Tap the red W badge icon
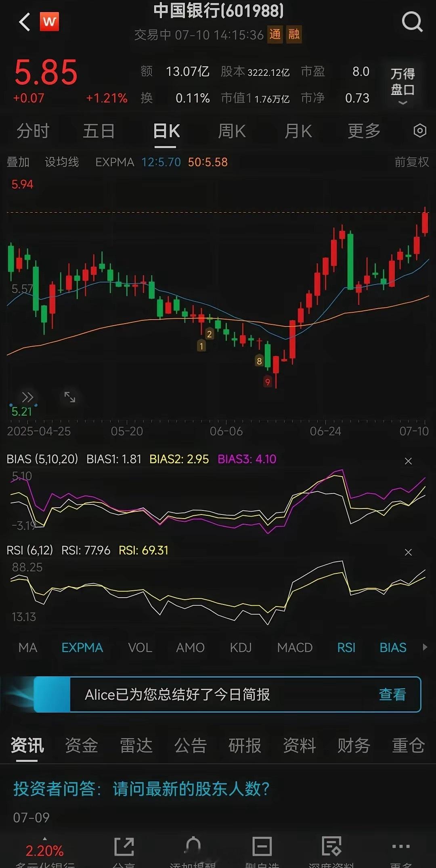436x868 pixels. click(49, 21)
